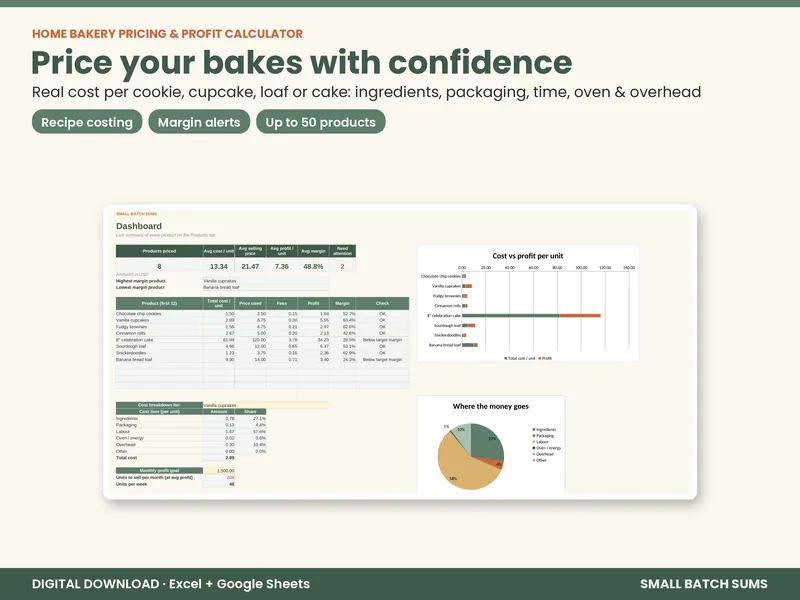Viewport: 800px width, 600px height.
Task: Click the Units to sell per month value
Action: (219, 478)
